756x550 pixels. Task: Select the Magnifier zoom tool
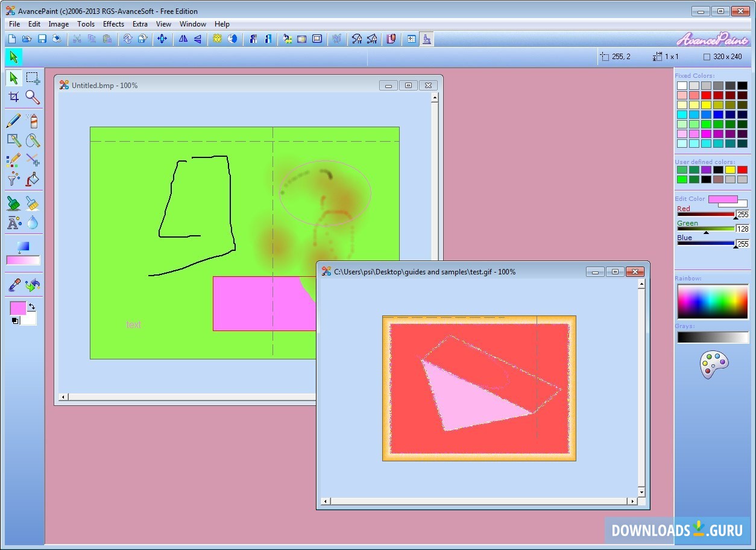pos(33,97)
